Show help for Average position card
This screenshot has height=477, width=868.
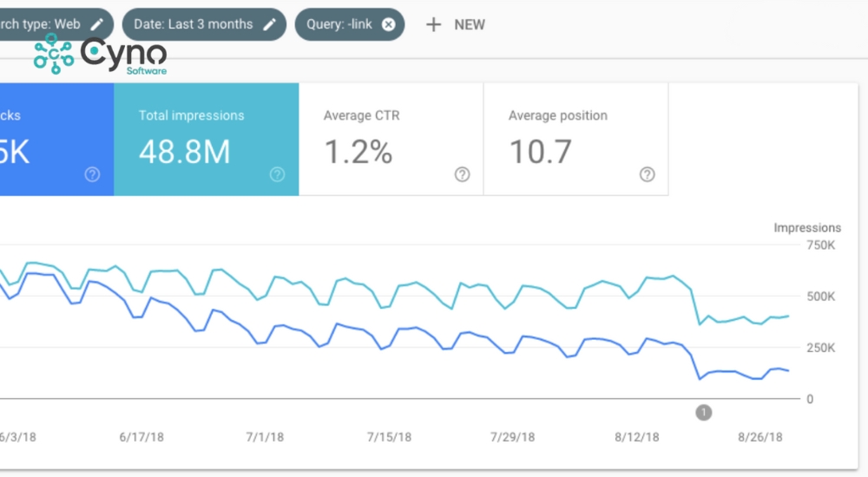647,174
